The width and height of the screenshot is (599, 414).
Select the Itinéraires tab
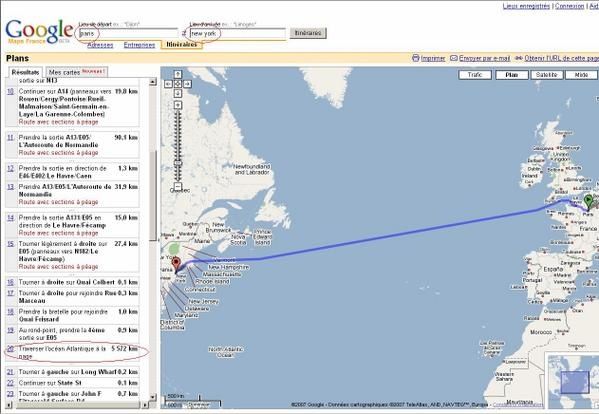(x=182, y=45)
